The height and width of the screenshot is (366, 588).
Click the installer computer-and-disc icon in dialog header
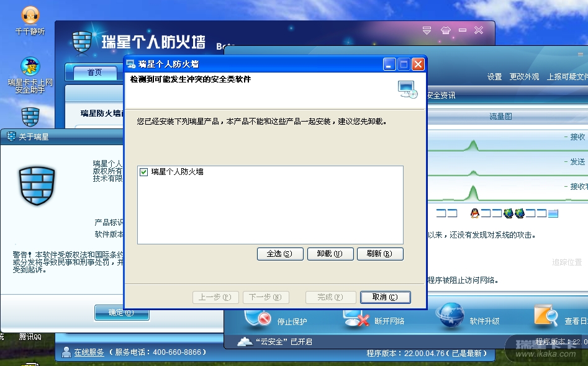407,89
